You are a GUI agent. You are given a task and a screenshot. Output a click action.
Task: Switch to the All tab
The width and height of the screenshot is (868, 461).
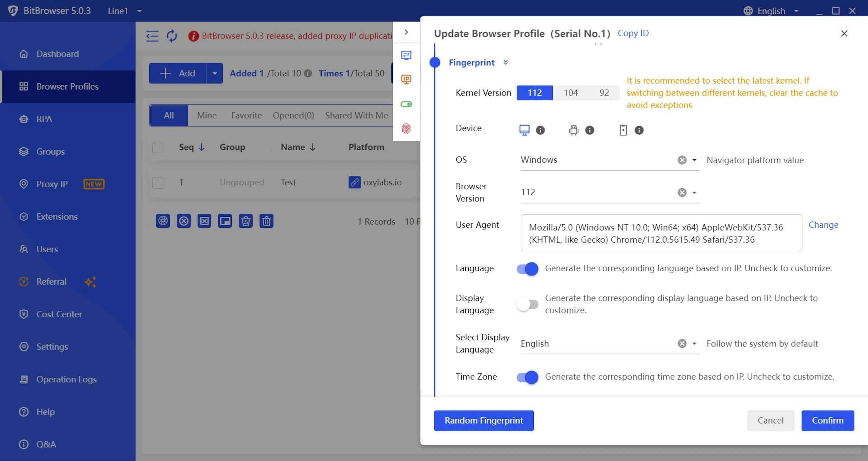pyautogui.click(x=169, y=115)
